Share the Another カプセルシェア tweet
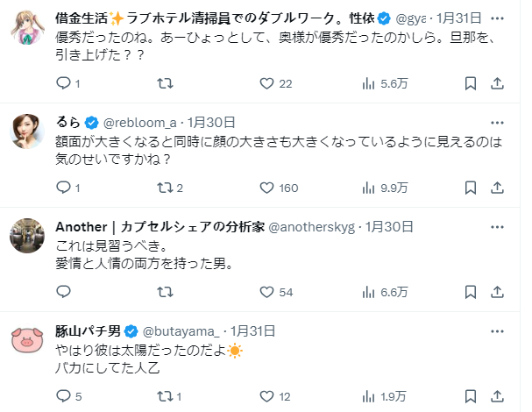Image resolution: width=532 pixels, height=412 pixels. 497,292
